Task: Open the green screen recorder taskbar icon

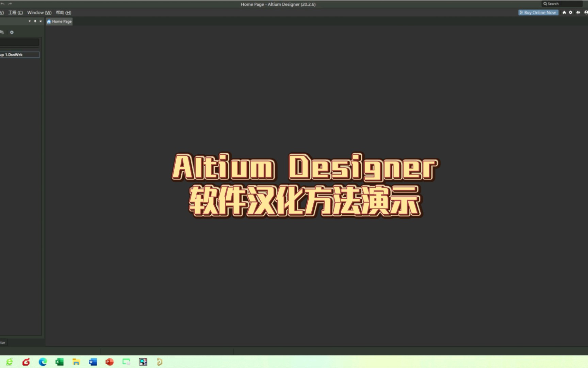Action: pos(126,362)
